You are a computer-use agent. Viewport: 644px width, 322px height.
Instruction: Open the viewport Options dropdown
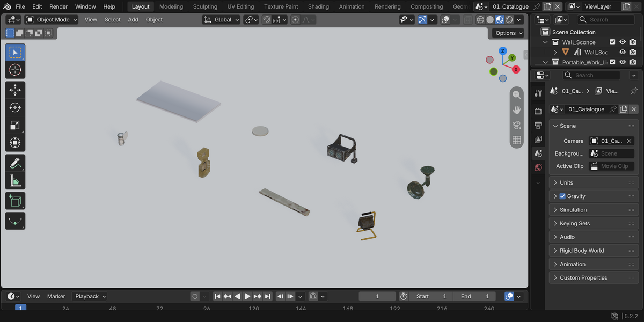[x=508, y=33]
